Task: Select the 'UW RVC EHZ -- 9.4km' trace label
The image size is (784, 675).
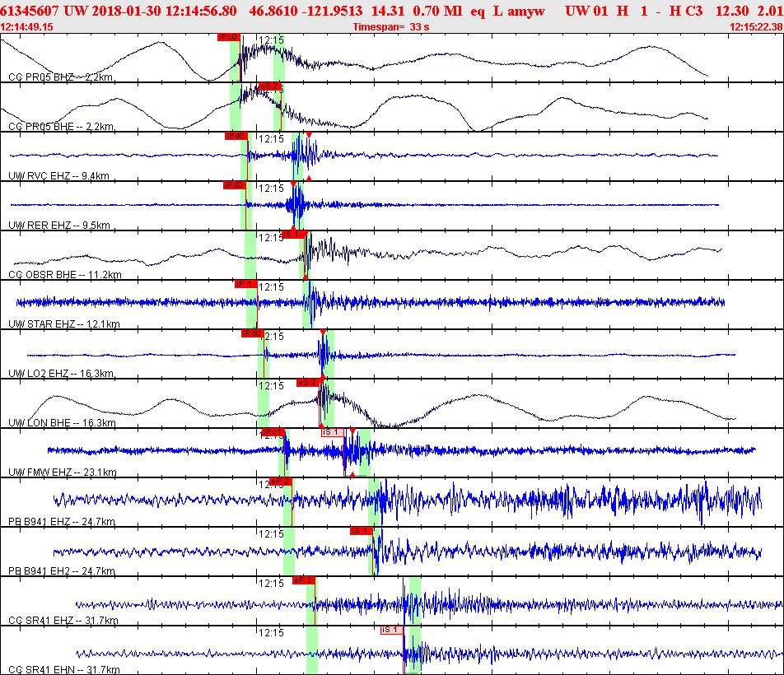Action: click(58, 176)
